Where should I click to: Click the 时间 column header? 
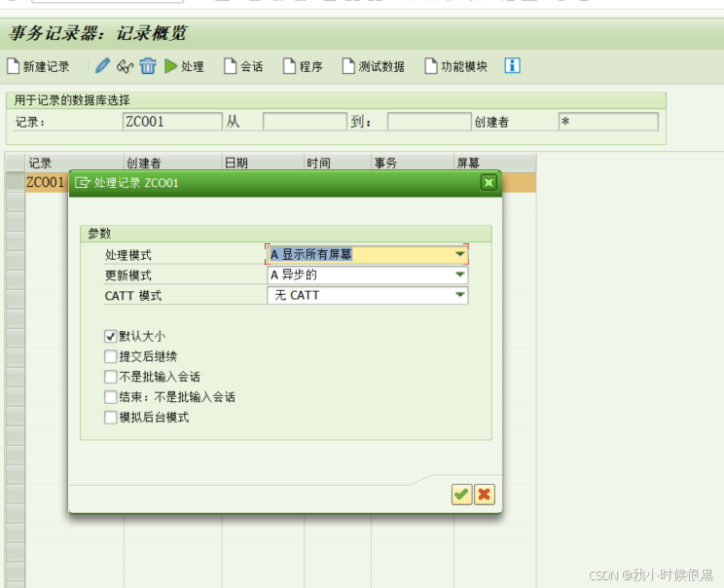338,163
